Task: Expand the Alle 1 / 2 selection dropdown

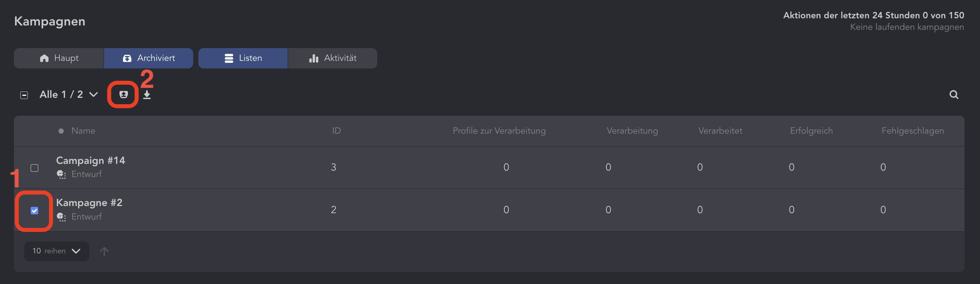Action: (93, 95)
